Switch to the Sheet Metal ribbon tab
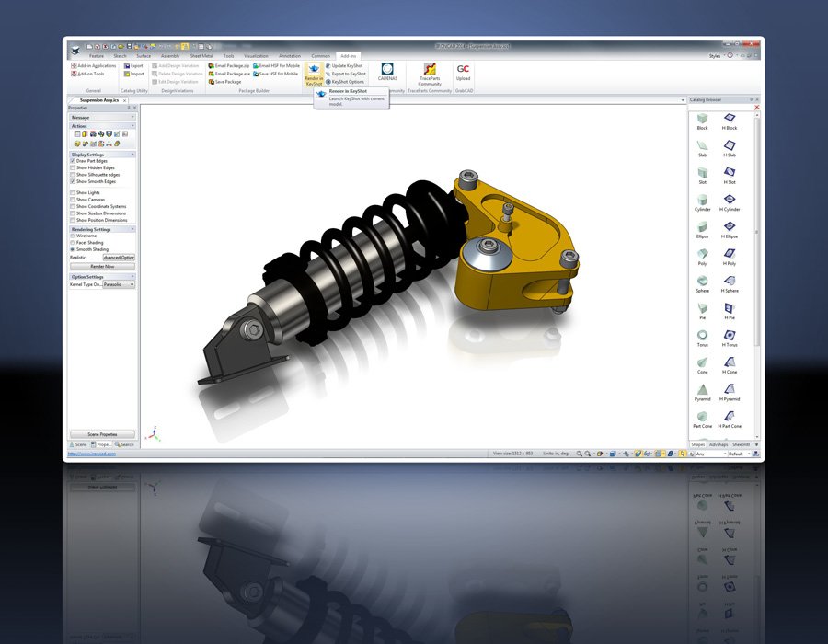 pos(201,56)
